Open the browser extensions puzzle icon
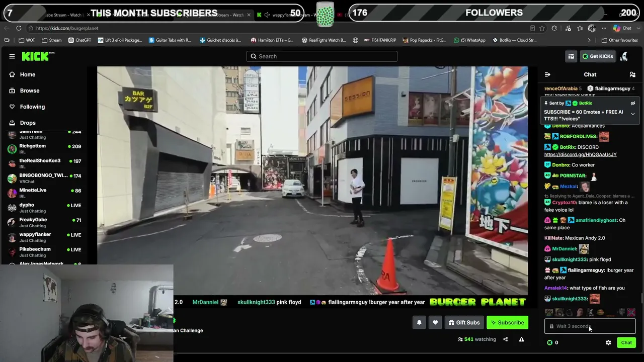Image resolution: width=644 pixels, height=362 pixels. (554, 28)
